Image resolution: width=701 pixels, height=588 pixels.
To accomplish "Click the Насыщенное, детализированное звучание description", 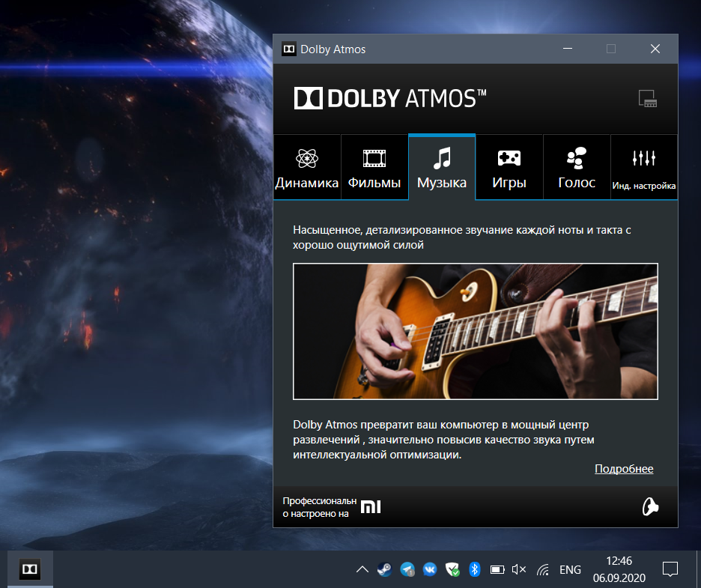I will pyautogui.click(x=462, y=237).
